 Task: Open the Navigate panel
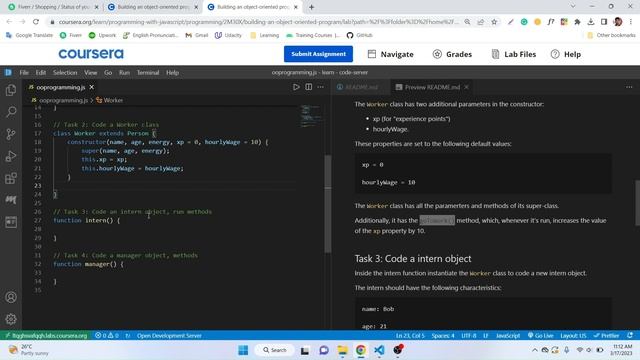click(391, 54)
